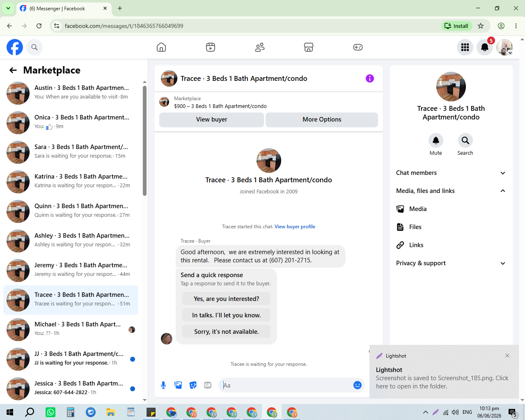
Task: Open Windows notification center icon
Action: tap(512, 412)
